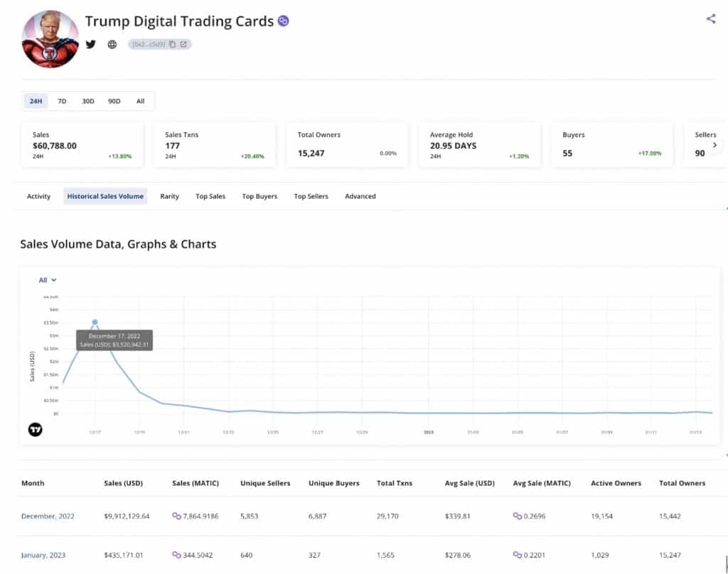Click the Avg Sale (USD) column header
The height and width of the screenshot is (574, 728).
(x=469, y=483)
